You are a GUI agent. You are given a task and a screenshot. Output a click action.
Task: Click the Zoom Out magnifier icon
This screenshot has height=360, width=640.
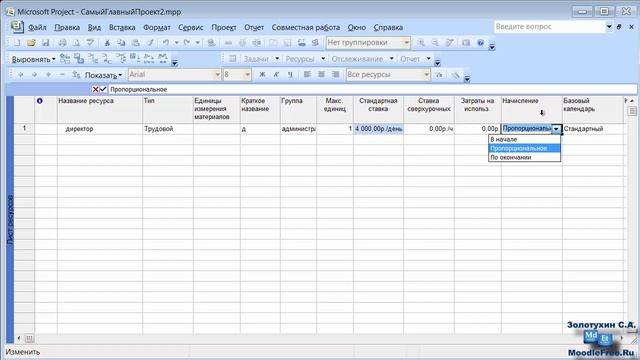[435, 42]
